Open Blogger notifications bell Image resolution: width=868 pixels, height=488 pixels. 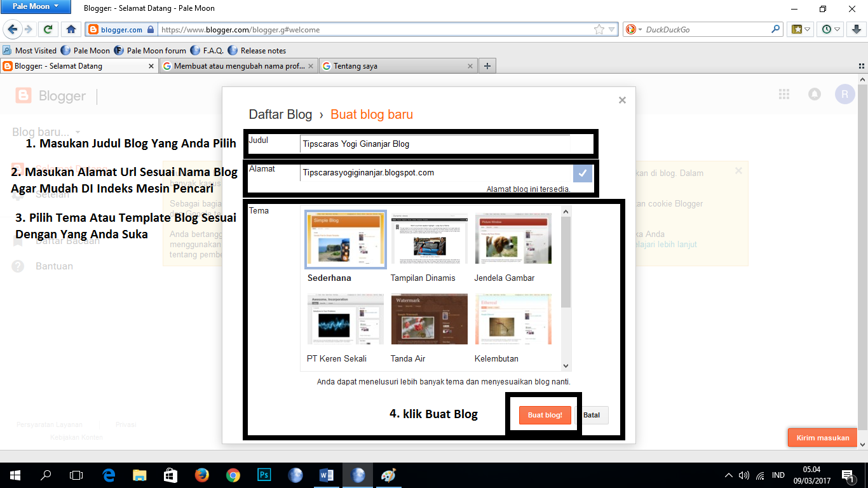[x=814, y=94]
